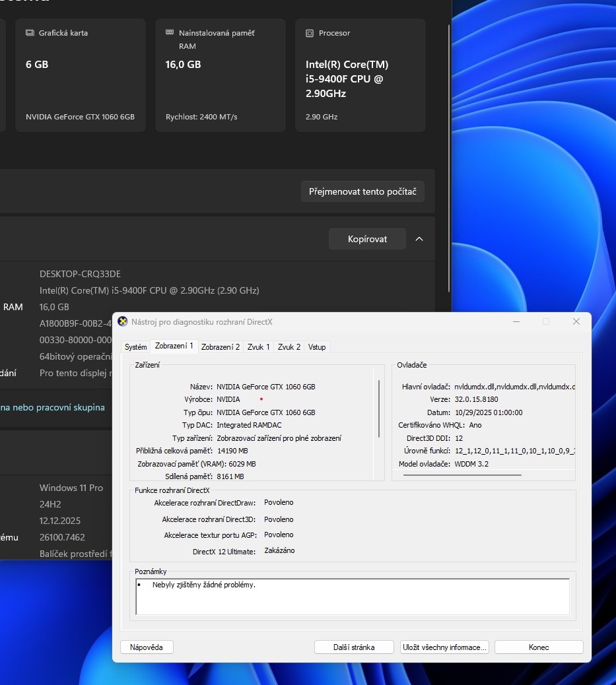The width and height of the screenshot is (616, 685).
Task: Go to the Zvuk 2 tab
Action: [289, 346]
